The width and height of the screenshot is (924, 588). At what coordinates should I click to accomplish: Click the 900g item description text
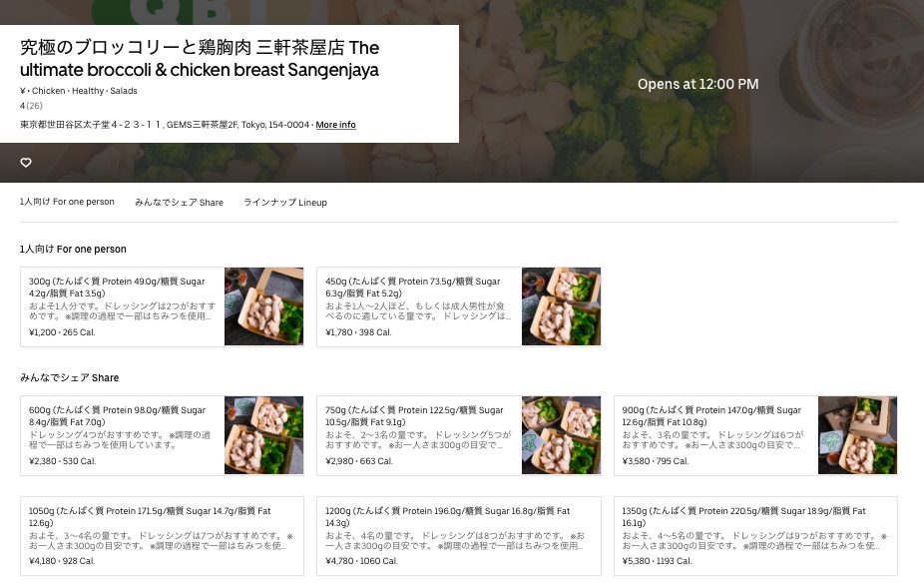click(x=713, y=439)
